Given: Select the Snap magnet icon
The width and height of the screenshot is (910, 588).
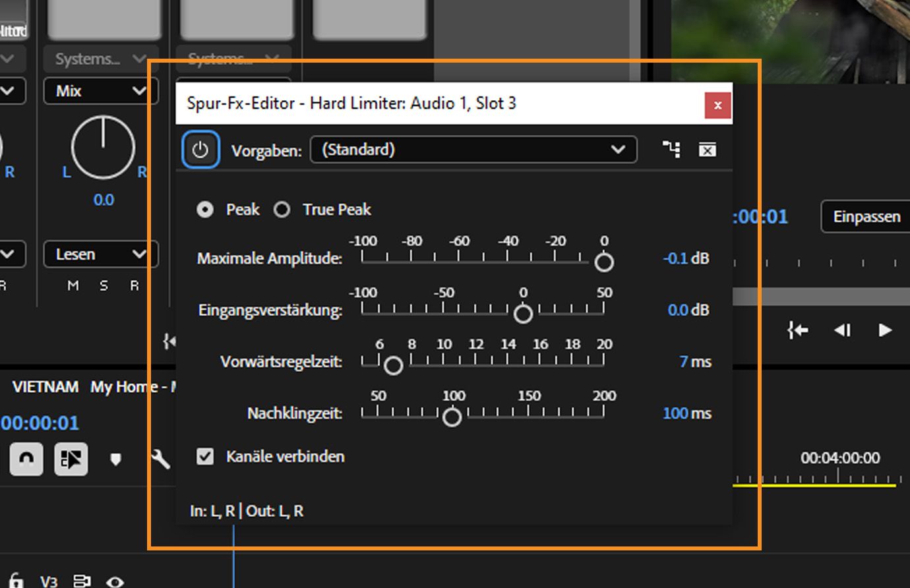Looking at the screenshot, I should pos(26,459).
